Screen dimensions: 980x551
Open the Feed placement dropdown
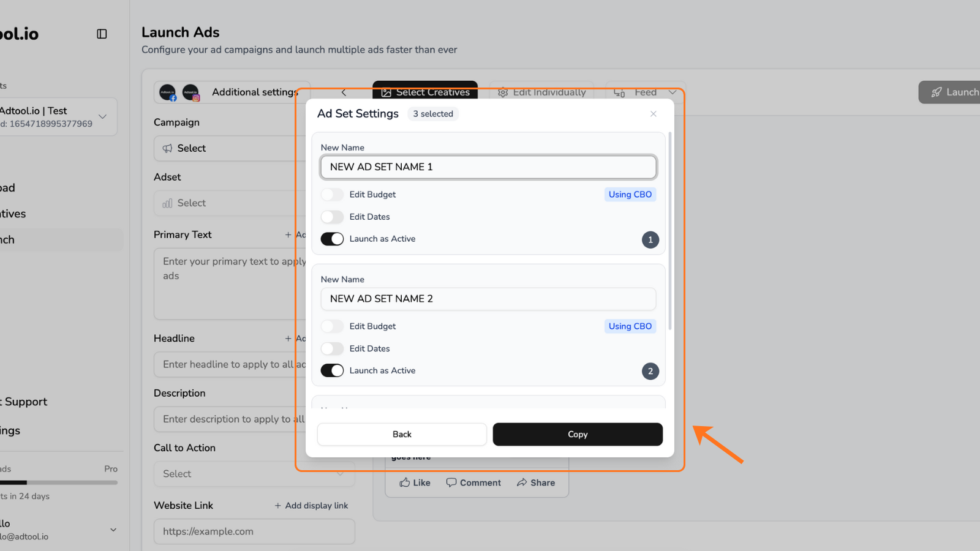pos(673,92)
